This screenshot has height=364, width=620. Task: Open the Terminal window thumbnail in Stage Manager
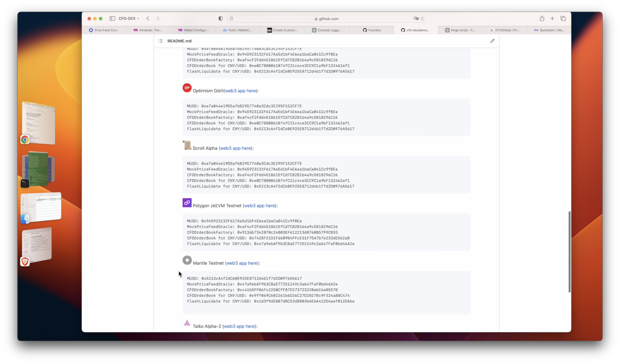pos(39,169)
